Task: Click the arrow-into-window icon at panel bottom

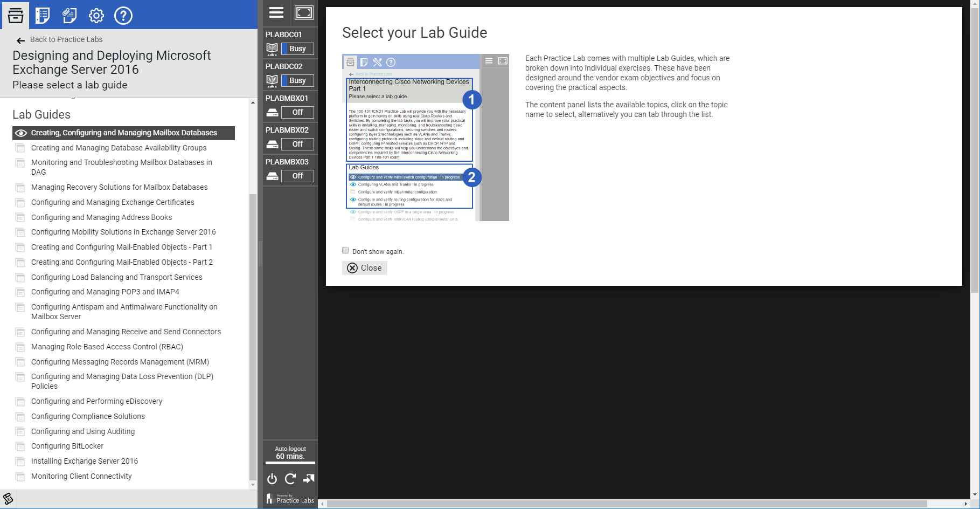Action: pyautogui.click(x=309, y=479)
